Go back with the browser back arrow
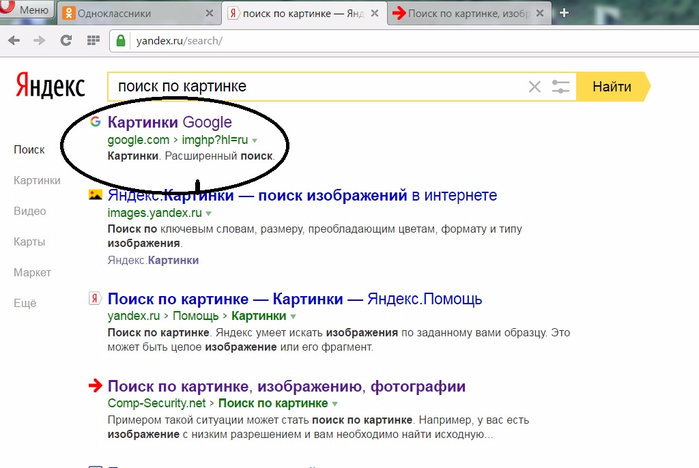 14,41
